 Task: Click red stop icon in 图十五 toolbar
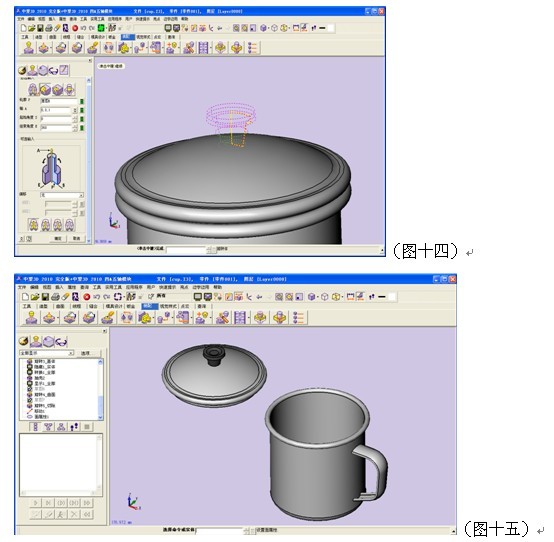point(87,297)
